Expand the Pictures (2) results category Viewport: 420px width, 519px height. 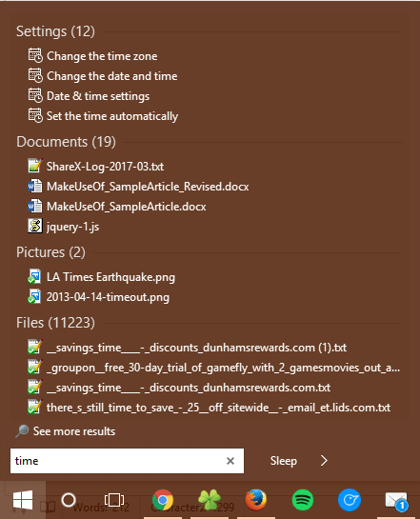tap(50, 252)
